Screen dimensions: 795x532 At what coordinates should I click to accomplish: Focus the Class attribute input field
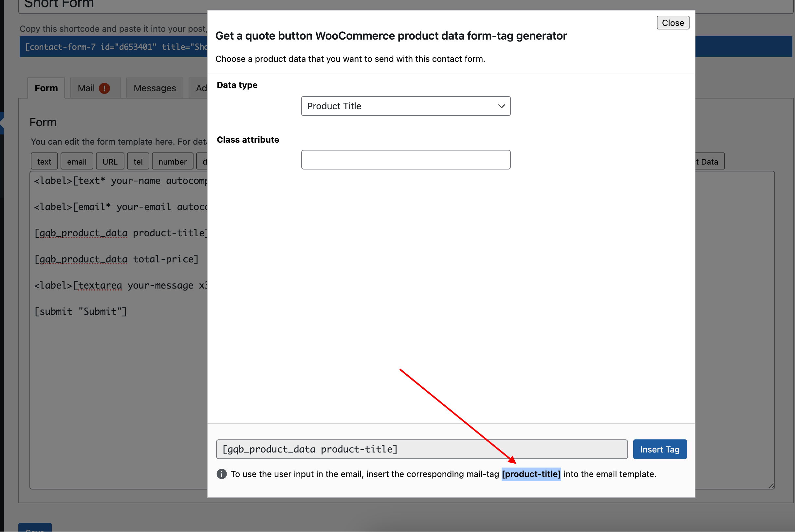point(406,160)
